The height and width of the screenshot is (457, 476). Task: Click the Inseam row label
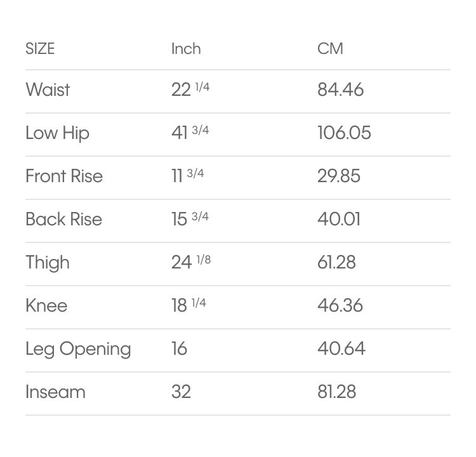(56, 392)
